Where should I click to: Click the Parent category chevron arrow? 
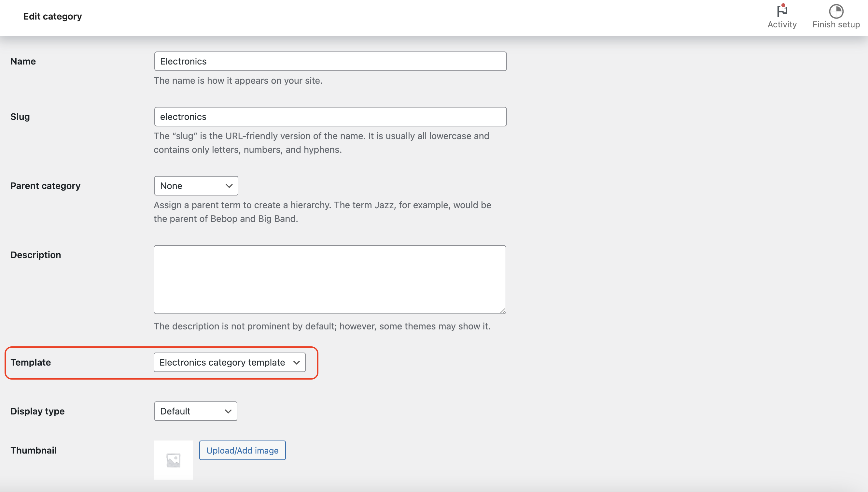(229, 186)
